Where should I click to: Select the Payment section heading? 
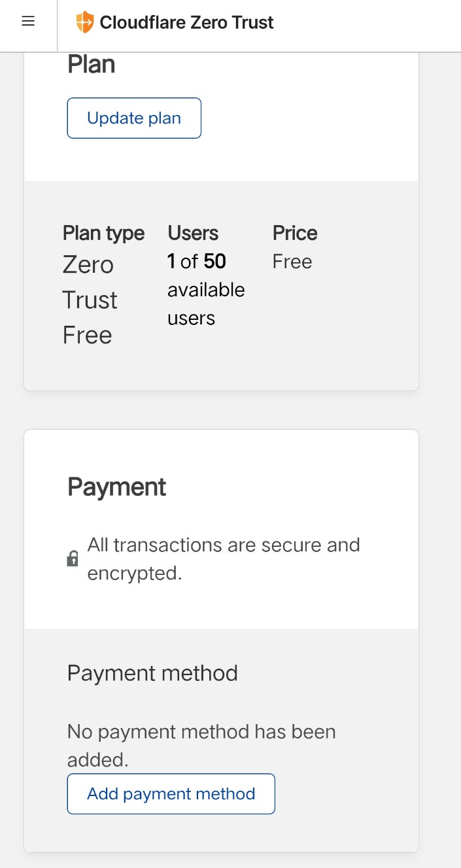[x=116, y=486]
